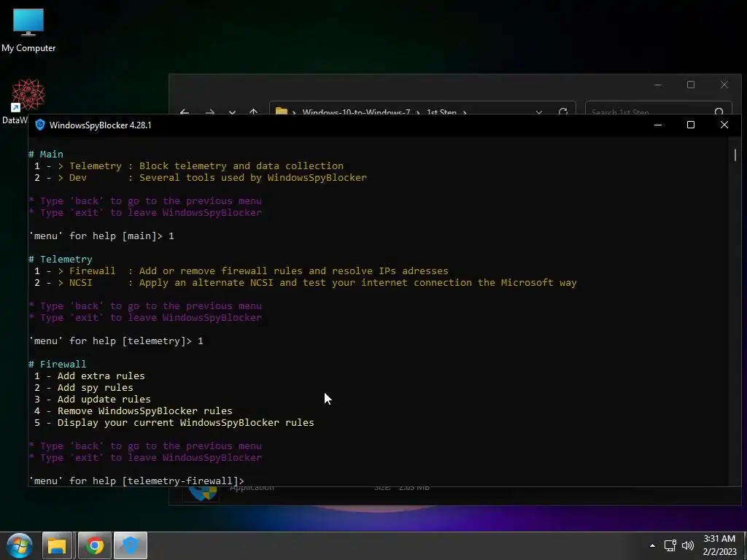747x560 pixels.
Task: Select '1st Step' breadcrumb in Explorer
Action: point(441,112)
